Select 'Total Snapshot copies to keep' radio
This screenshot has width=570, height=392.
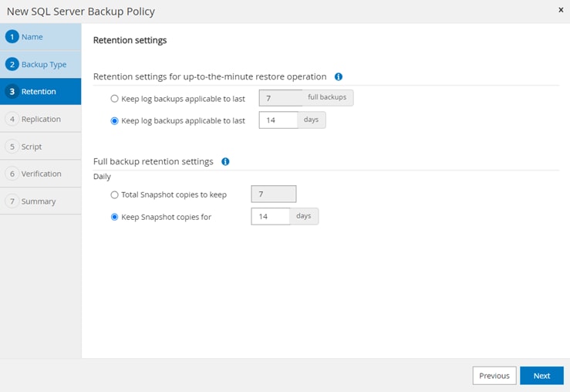114,195
